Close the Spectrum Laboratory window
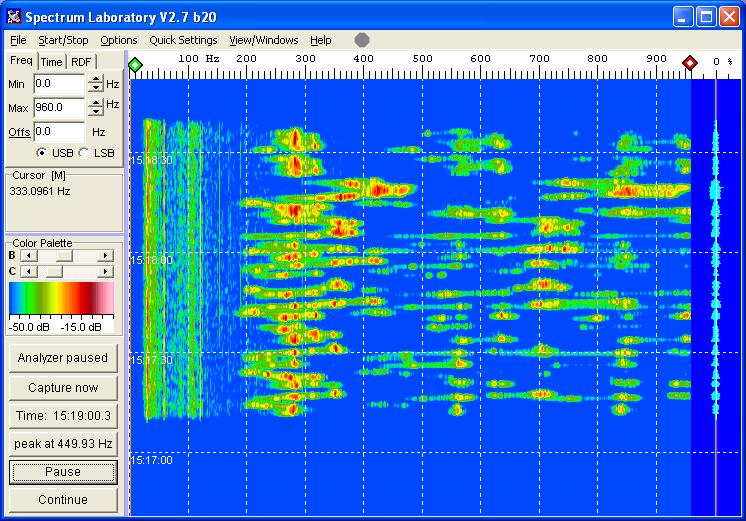The image size is (746, 521). (x=729, y=17)
